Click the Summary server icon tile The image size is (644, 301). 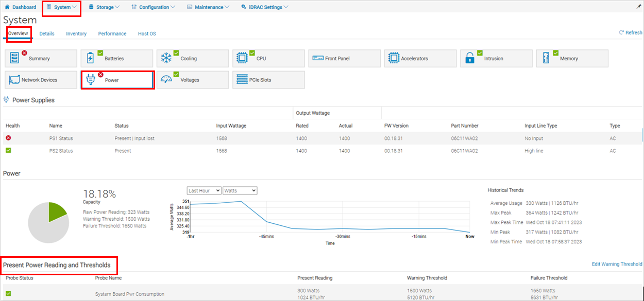coord(40,58)
